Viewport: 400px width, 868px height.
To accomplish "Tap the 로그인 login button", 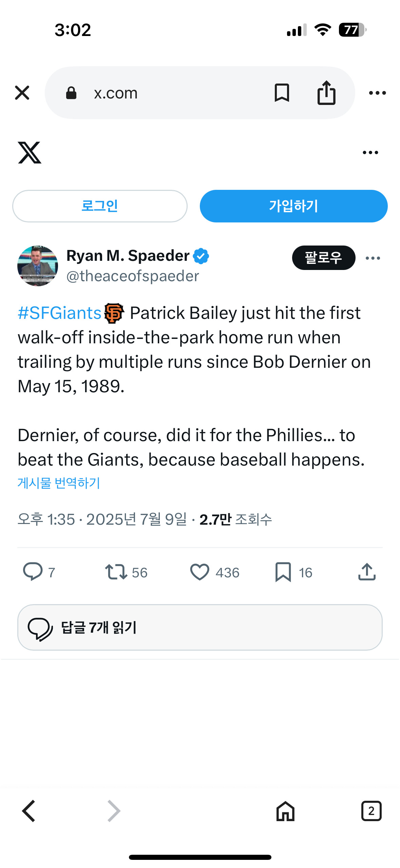I will pyautogui.click(x=100, y=206).
